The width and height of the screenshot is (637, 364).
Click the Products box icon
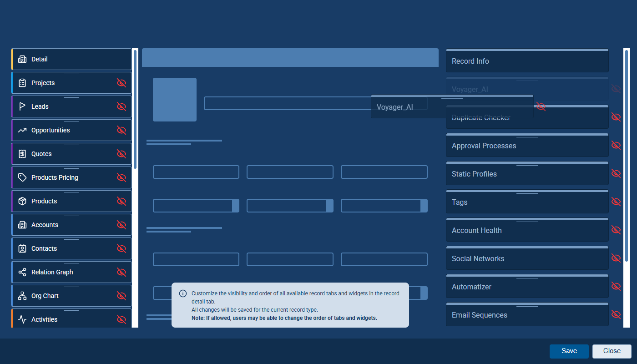coord(22,201)
